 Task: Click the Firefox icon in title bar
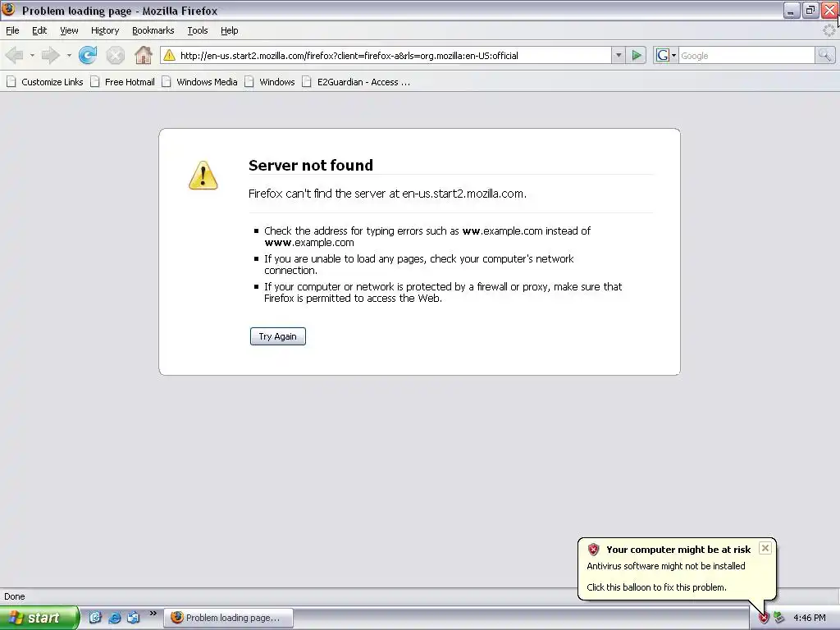(x=8, y=10)
